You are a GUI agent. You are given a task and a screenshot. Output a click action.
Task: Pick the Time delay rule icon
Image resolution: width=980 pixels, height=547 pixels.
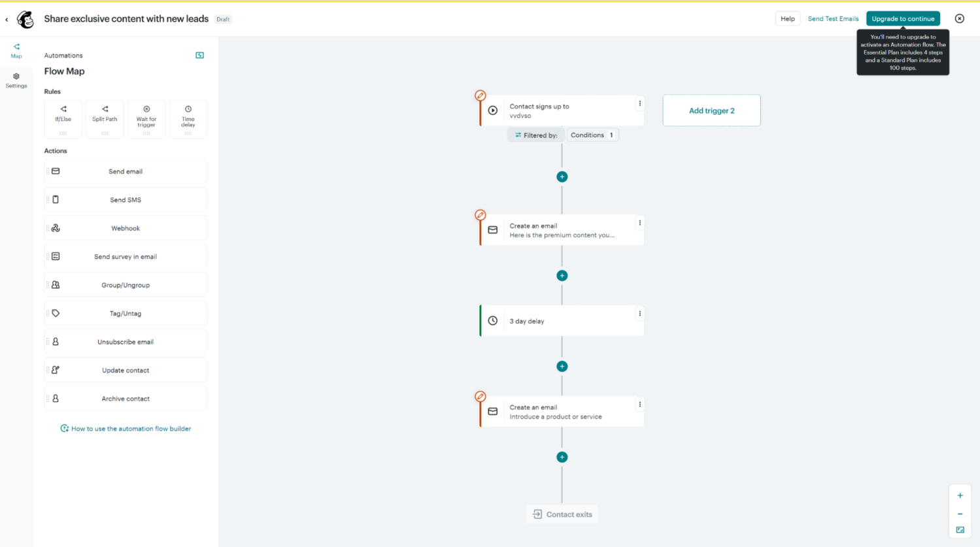click(188, 118)
